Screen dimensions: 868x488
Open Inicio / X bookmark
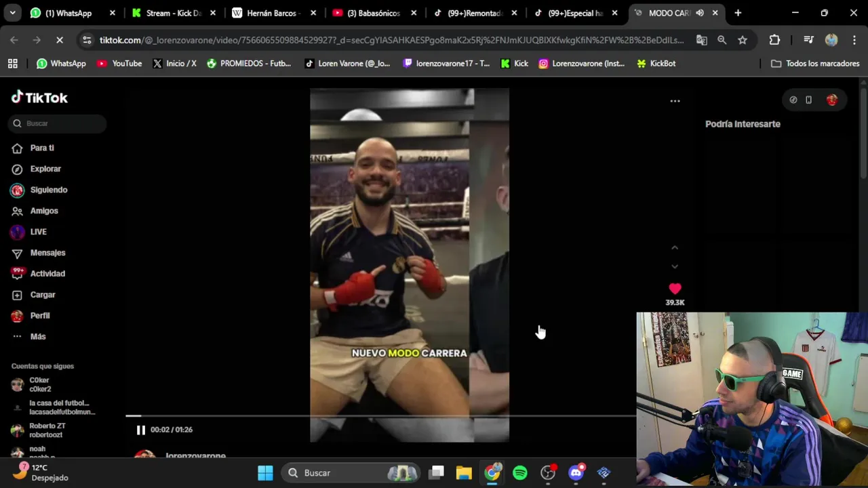(x=174, y=64)
